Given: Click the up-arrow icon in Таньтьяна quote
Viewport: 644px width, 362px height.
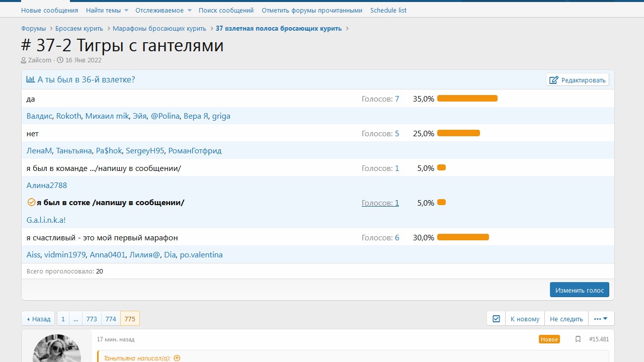Looking at the screenshot, I should tap(177, 358).
